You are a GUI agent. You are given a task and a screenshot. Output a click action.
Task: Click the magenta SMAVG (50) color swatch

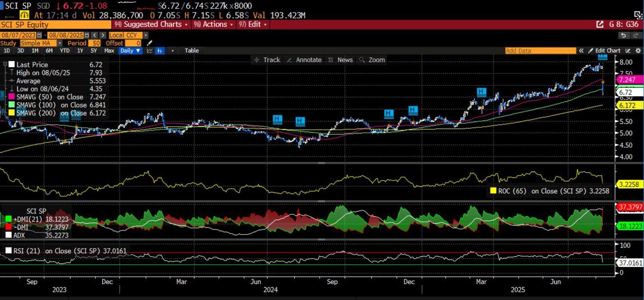[x=12, y=97]
